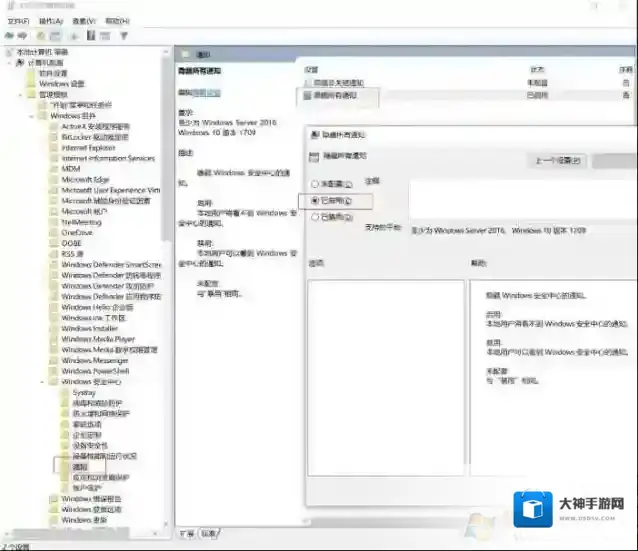
Task: Select the 已启用 radio button
Action: pos(315,201)
